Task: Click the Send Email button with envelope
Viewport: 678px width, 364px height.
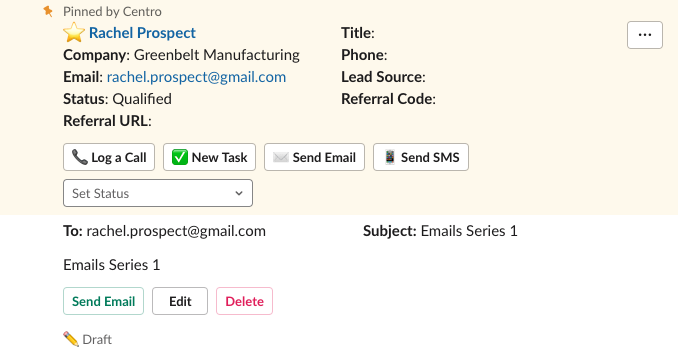Action: (x=314, y=157)
